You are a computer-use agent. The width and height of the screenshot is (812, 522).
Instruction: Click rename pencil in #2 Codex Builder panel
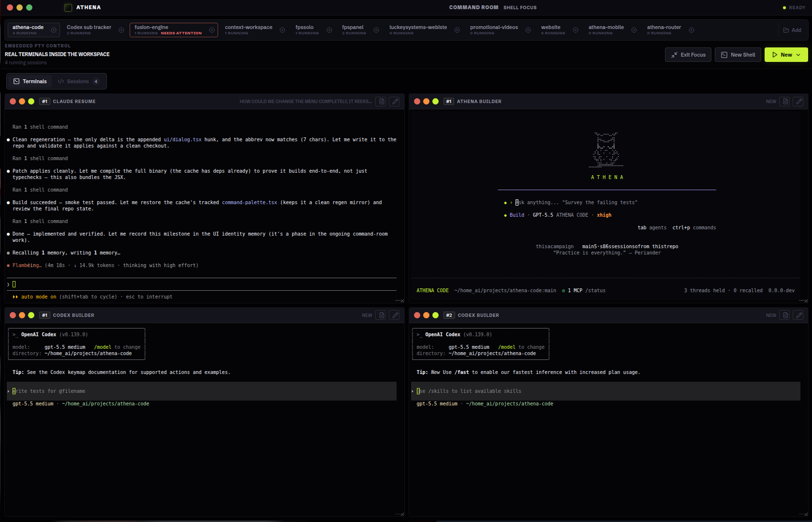tap(799, 315)
